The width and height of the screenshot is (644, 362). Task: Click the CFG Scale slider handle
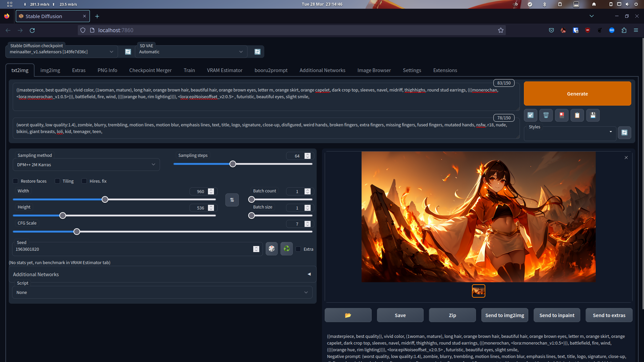pyautogui.click(x=77, y=232)
